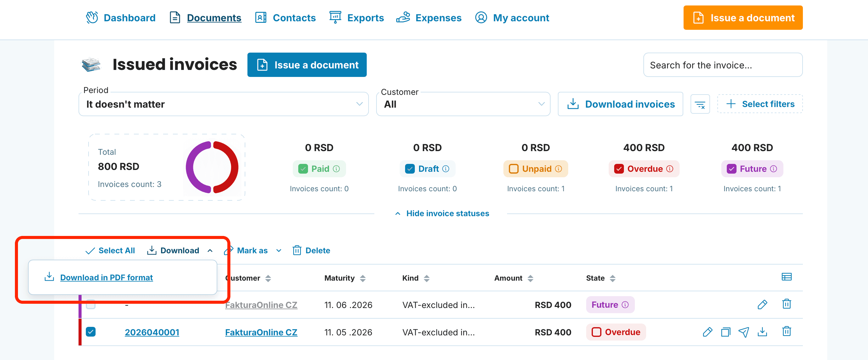
Task: Open the Contacts menu item
Action: (x=285, y=18)
